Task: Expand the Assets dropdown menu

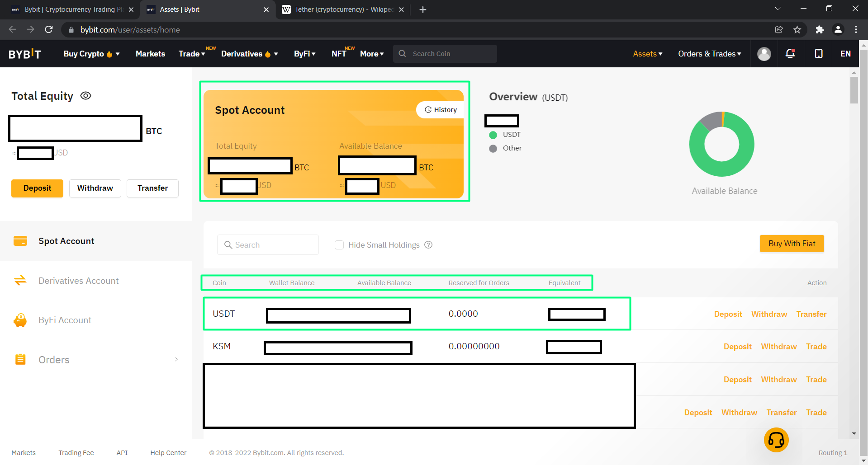Action: pos(647,54)
